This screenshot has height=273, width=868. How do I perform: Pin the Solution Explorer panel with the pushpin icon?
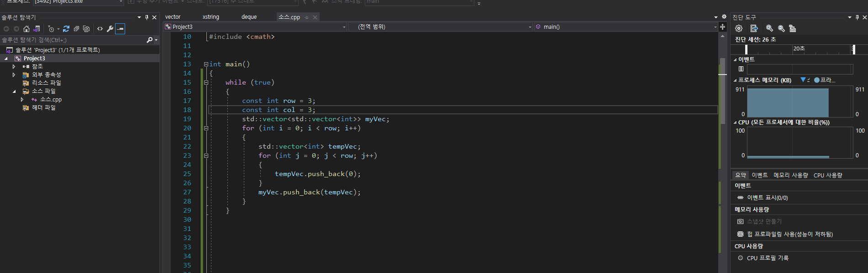point(147,17)
